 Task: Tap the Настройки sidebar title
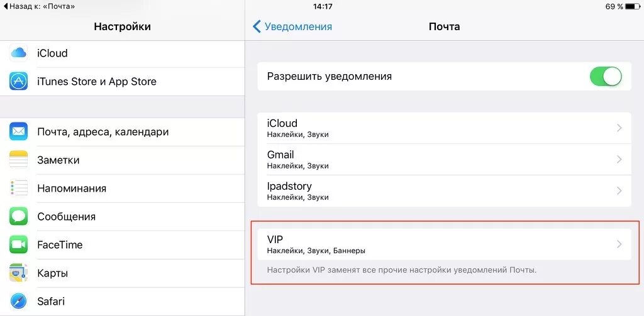123,26
